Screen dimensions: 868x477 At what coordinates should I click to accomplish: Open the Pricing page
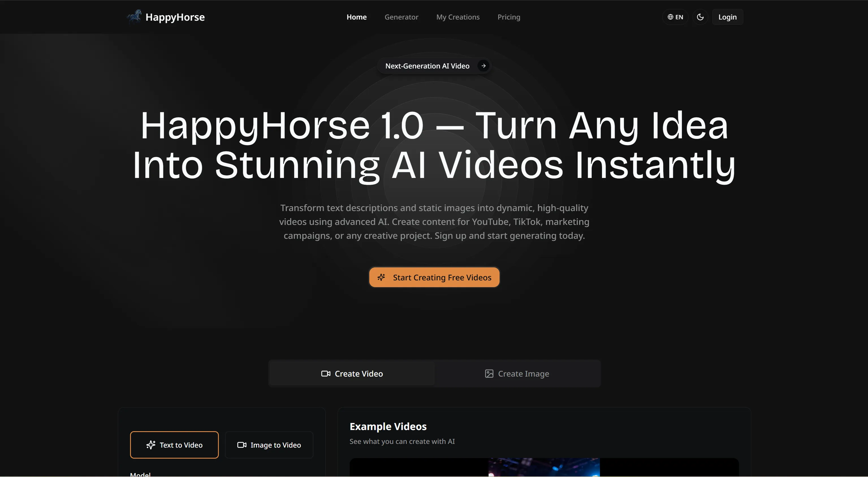click(509, 17)
